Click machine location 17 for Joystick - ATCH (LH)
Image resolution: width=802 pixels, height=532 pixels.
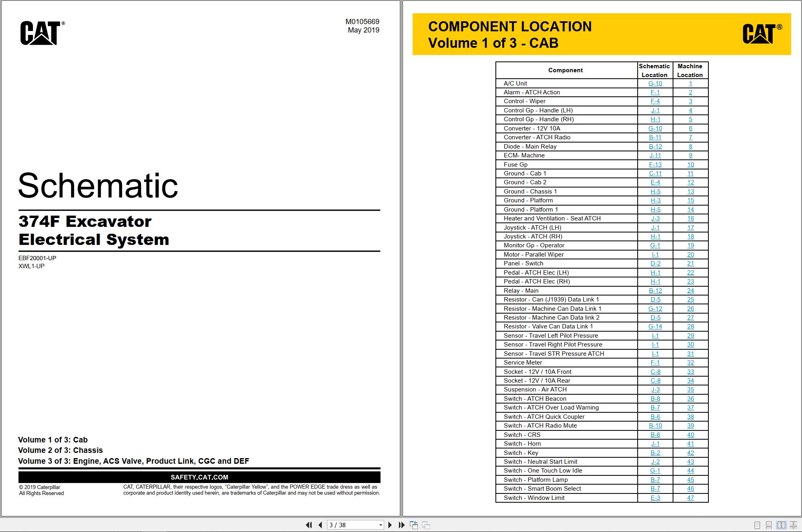coord(691,228)
